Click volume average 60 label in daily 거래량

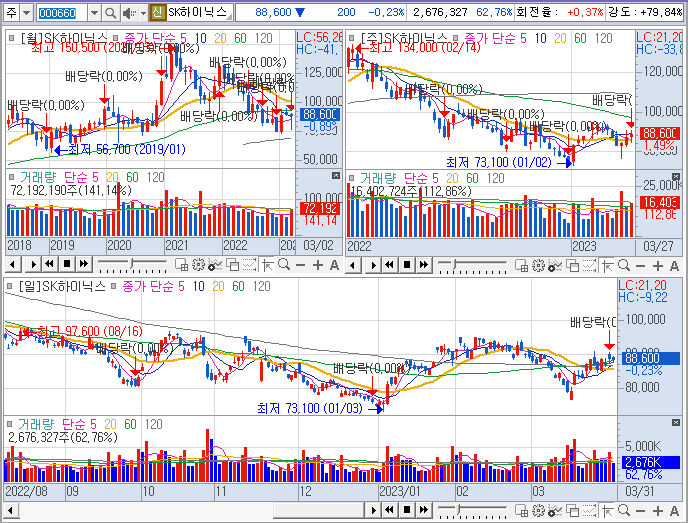coord(130,424)
